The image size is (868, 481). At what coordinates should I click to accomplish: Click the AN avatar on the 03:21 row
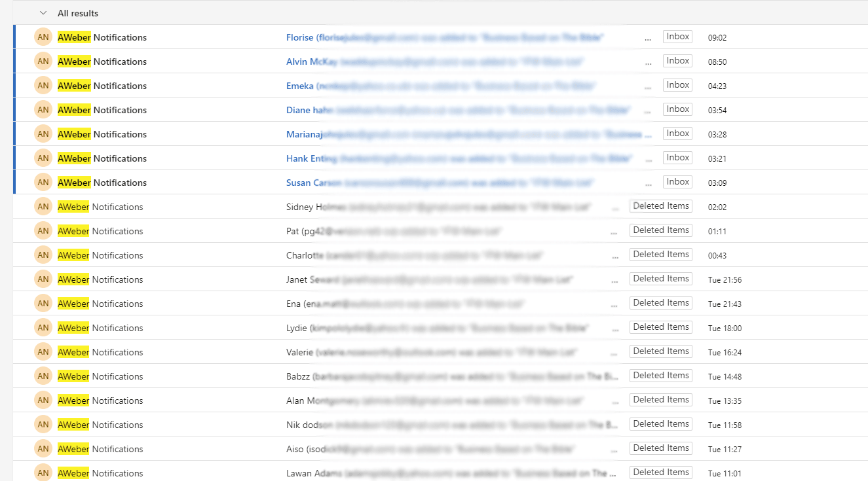pos(43,158)
